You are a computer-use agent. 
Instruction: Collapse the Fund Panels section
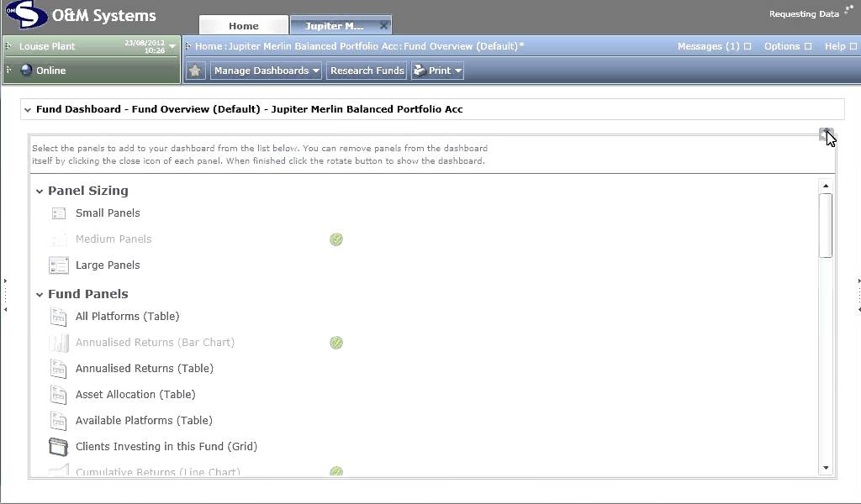39,295
